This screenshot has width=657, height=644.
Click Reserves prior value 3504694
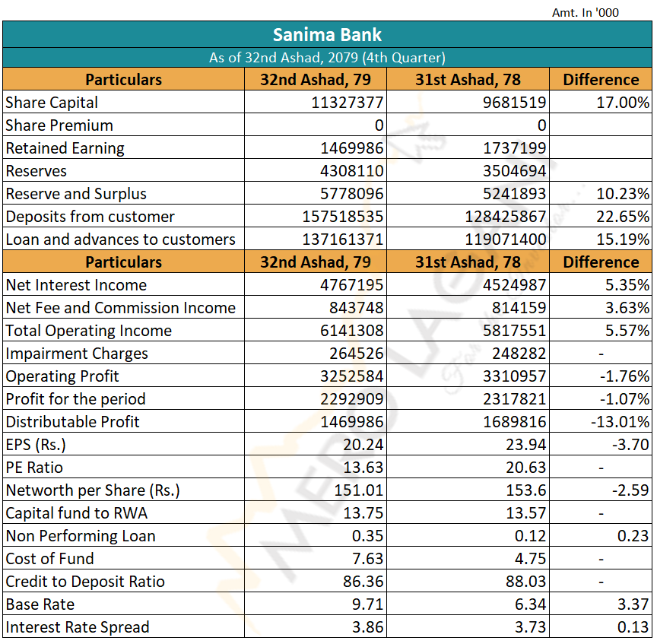click(x=515, y=171)
